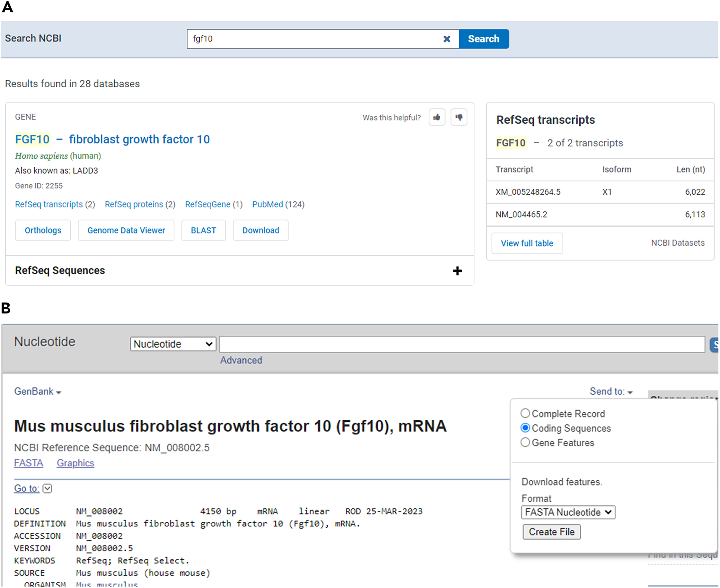Select the Coding Sequences radio button
Screen dimensions: 720x588
(x=525, y=428)
